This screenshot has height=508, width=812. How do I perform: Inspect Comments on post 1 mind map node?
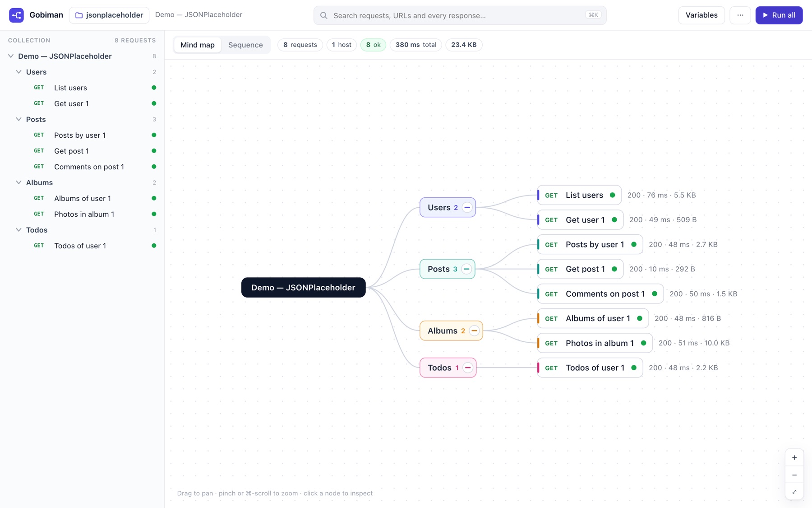[x=600, y=294]
